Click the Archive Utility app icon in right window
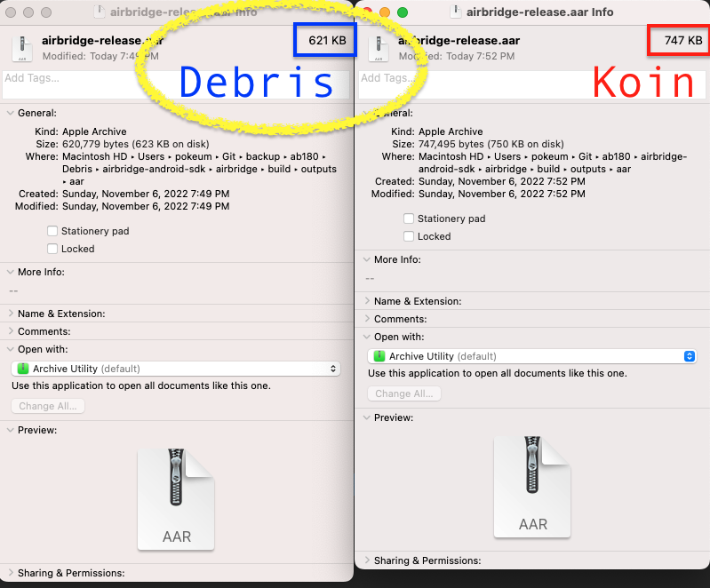The height and width of the screenshot is (588, 710). click(379, 356)
